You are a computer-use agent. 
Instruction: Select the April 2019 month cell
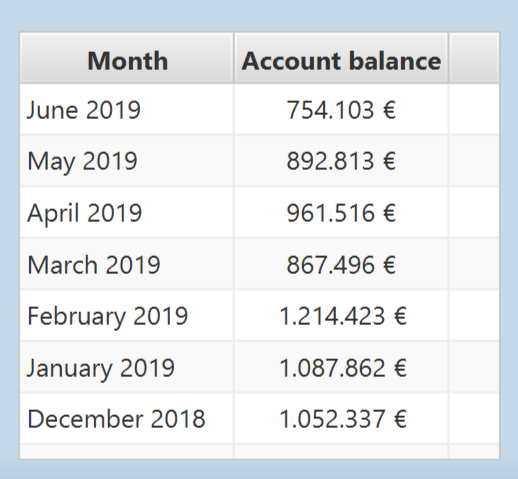(127, 212)
